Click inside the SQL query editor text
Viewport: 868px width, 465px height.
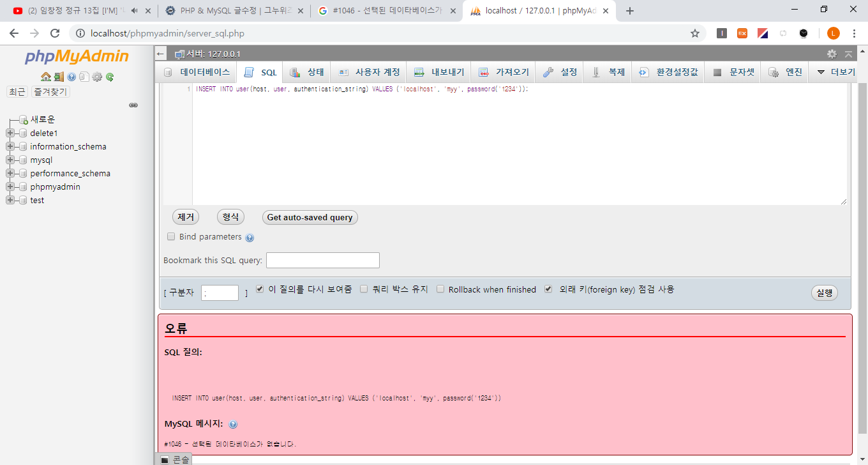click(362, 89)
